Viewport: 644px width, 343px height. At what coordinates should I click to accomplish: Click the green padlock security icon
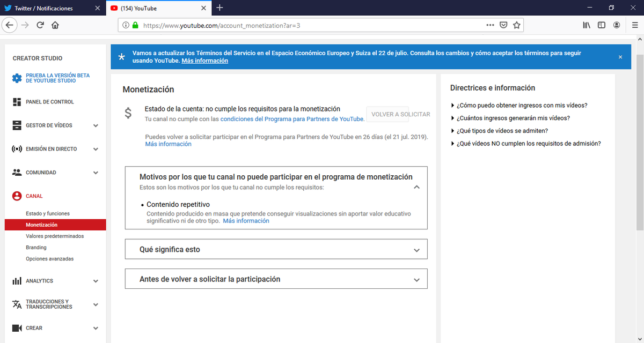click(135, 25)
